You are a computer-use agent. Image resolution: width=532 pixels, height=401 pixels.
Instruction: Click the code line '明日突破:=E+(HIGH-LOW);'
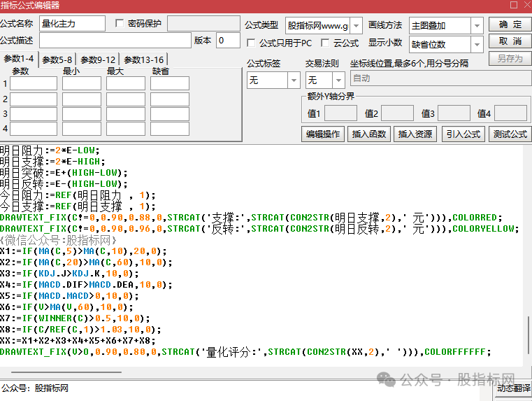click(64, 173)
